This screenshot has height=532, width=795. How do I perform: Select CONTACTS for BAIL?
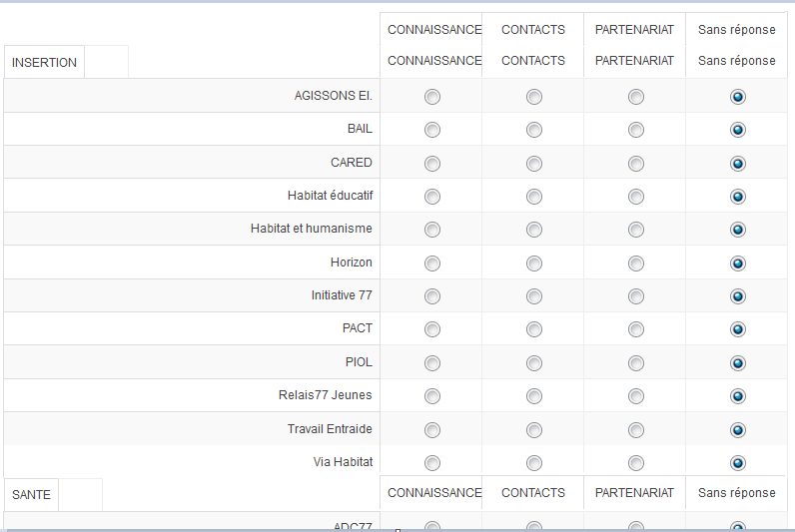pyautogui.click(x=534, y=130)
